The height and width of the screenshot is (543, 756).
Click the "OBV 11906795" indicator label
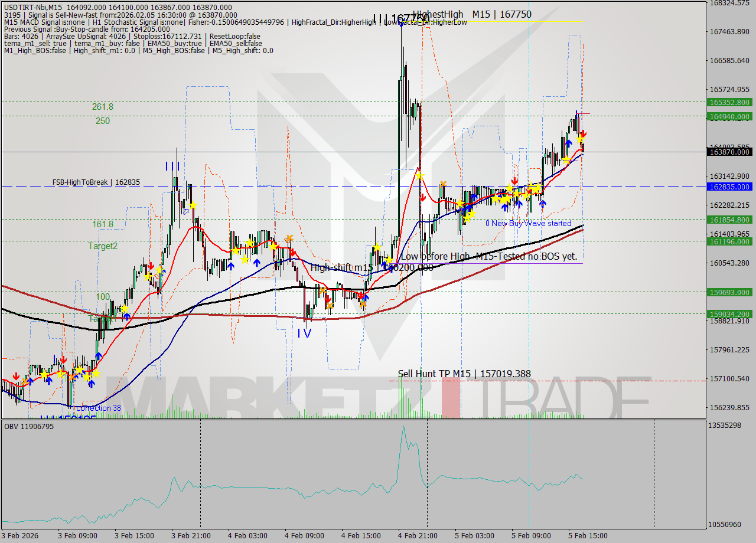(x=28, y=425)
